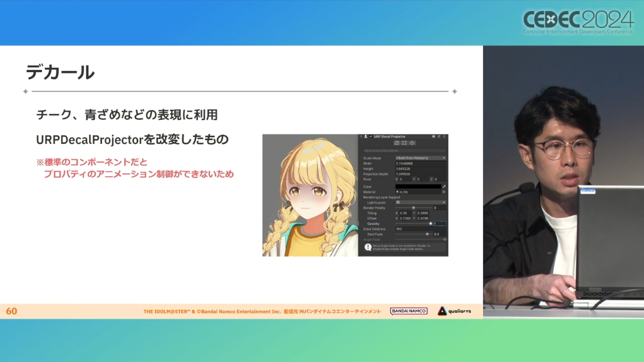The height and width of the screenshot is (362, 644).
Task: Select the decal scale editing tool
Action: 397,143
